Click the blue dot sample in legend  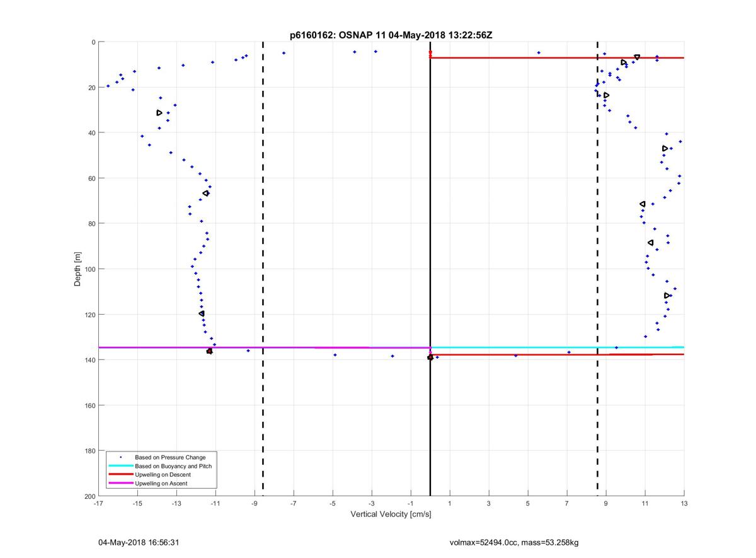click(121, 457)
